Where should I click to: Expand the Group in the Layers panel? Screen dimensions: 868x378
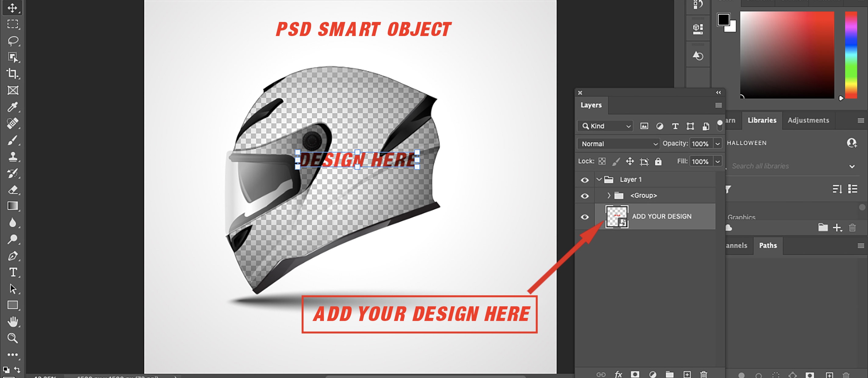[609, 195]
